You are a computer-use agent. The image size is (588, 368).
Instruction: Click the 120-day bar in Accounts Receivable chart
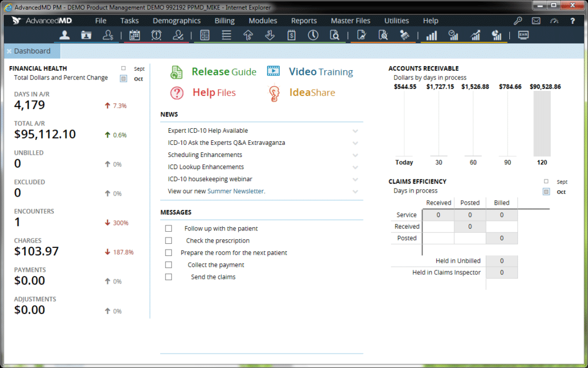point(541,124)
